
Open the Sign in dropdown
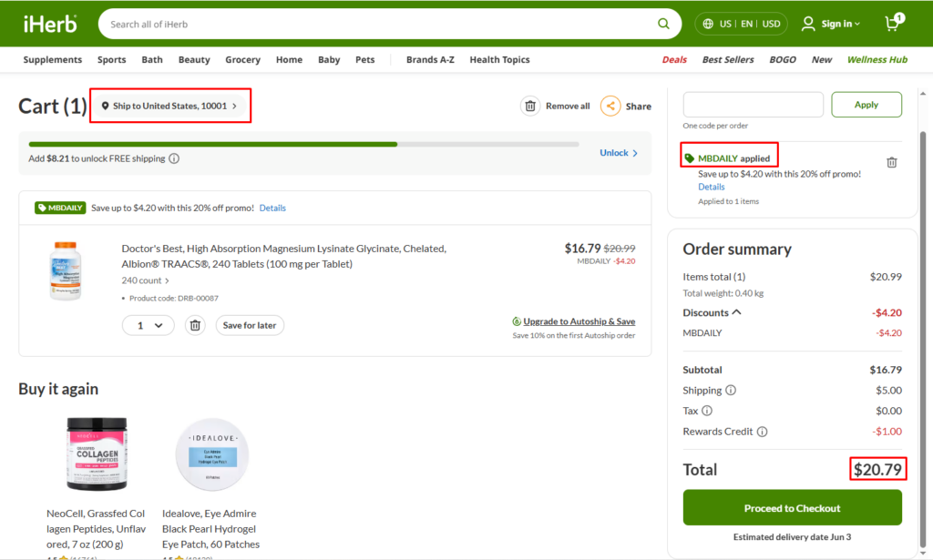pos(840,24)
